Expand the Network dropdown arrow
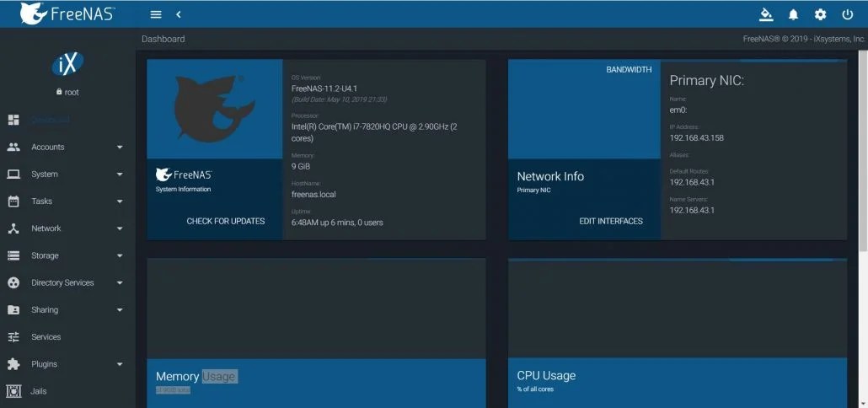The width and height of the screenshot is (868, 408). pos(120,228)
